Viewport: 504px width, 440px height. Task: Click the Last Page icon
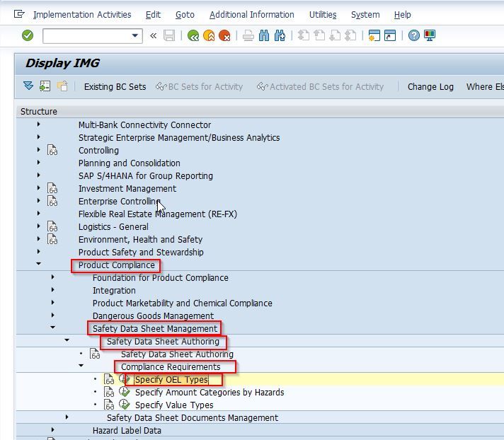(x=350, y=35)
